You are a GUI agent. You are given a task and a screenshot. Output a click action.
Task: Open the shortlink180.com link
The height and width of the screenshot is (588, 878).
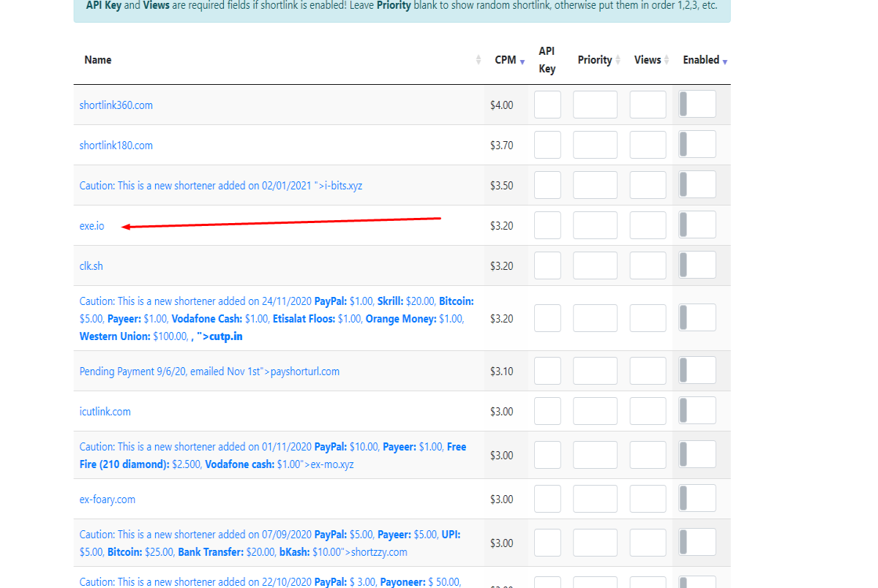pos(116,146)
